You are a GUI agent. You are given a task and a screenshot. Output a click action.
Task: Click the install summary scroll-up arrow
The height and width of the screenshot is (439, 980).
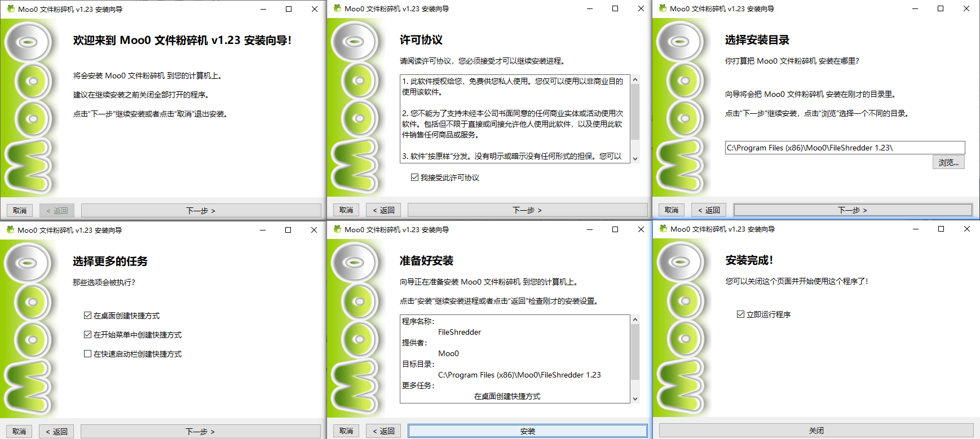[635, 320]
